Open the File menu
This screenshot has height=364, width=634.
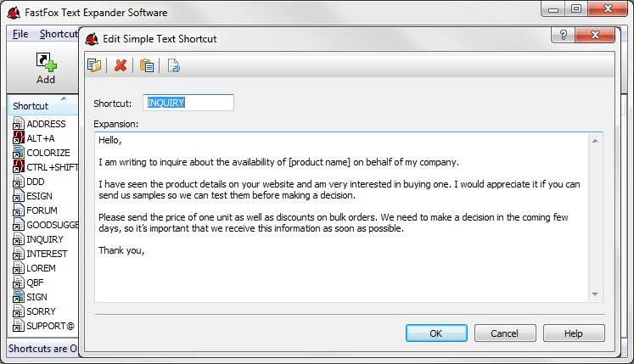[x=20, y=34]
